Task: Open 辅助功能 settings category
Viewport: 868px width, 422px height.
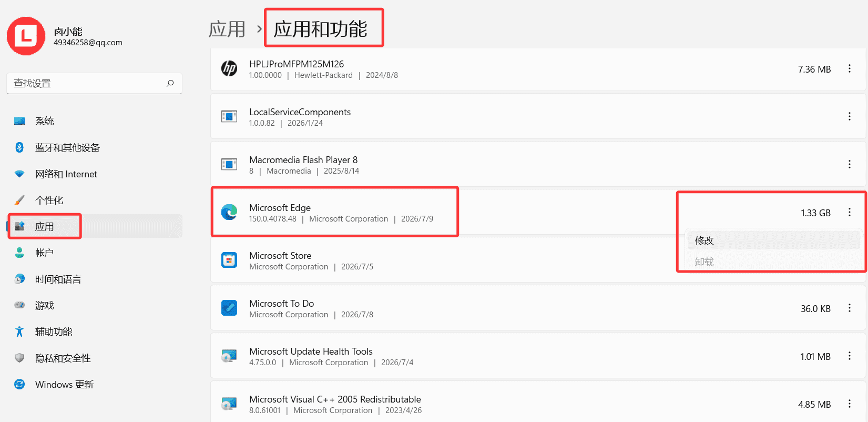Action: tap(95, 331)
